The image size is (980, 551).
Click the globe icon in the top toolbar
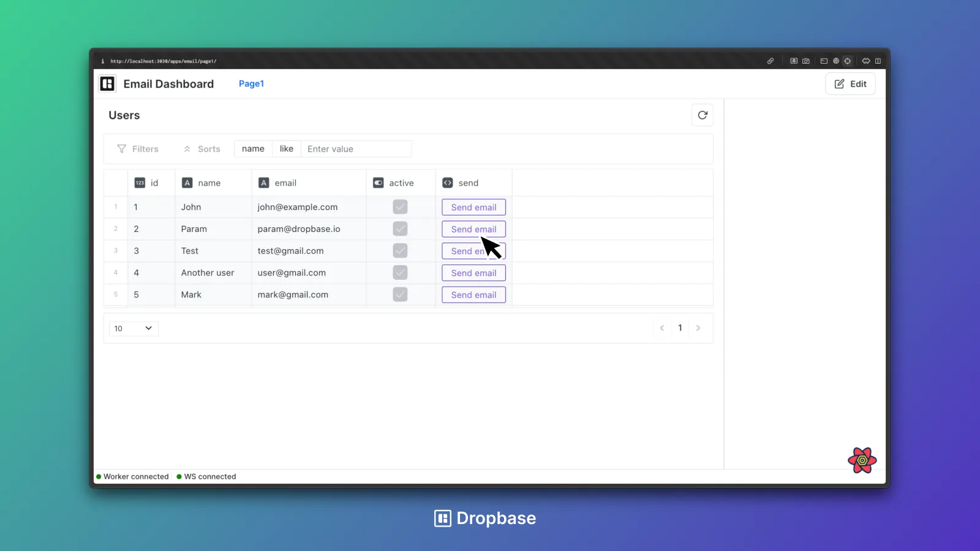coord(835,61)
